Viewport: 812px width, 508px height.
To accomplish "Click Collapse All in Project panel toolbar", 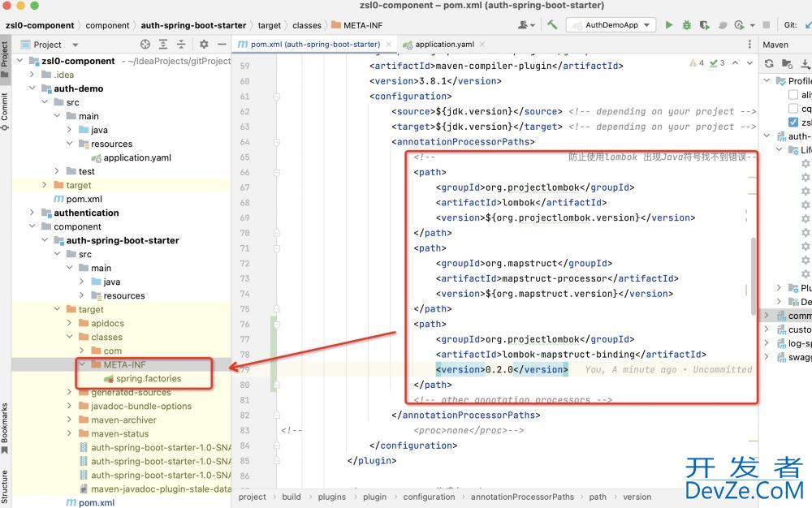I will click(181, 45).
